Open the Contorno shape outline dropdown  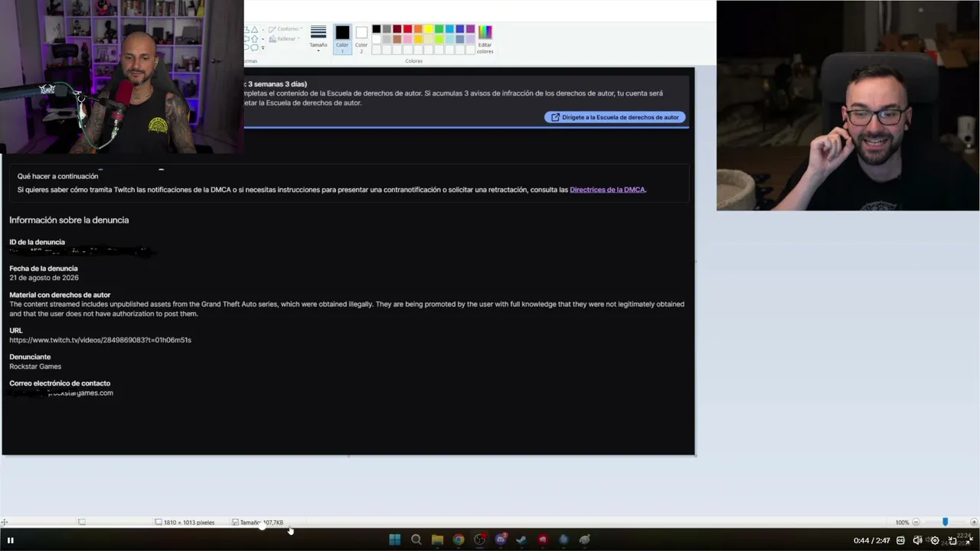[x=286, y=29]
